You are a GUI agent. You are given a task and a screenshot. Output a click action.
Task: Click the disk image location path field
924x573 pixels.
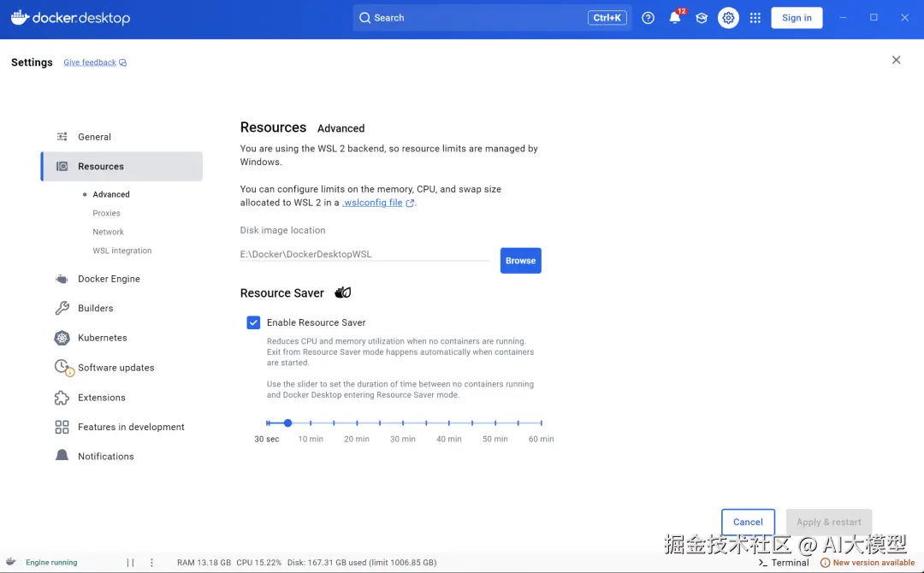click(364, 254)
